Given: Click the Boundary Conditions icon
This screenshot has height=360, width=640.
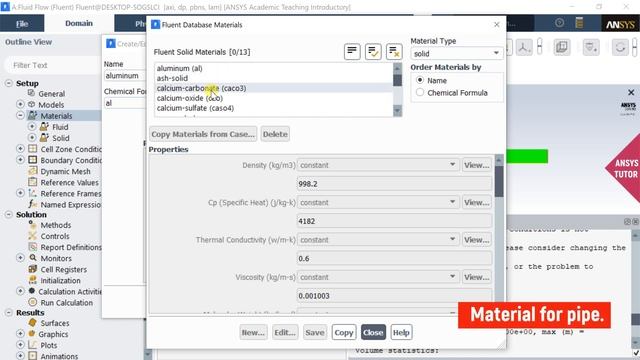Looking at the screenshot, I should point(33,160).
